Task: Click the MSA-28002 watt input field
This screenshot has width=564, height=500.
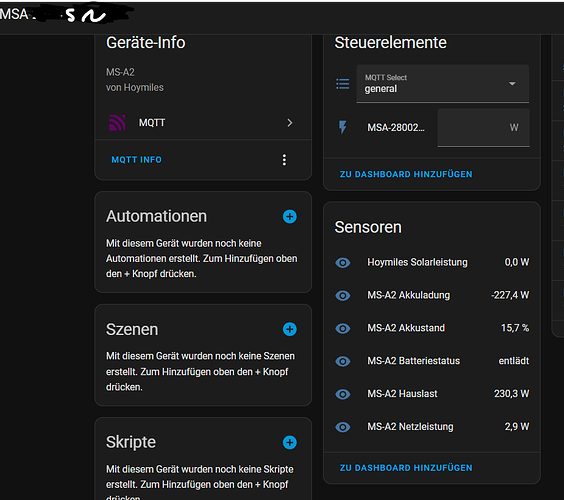Action: 483,128
